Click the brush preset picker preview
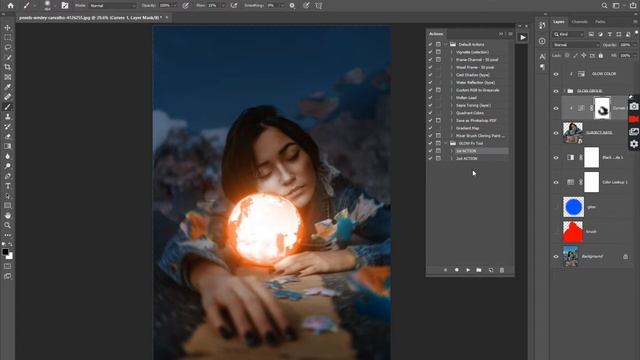The width and height of the screenshot is (640, 360). (47, 5)
